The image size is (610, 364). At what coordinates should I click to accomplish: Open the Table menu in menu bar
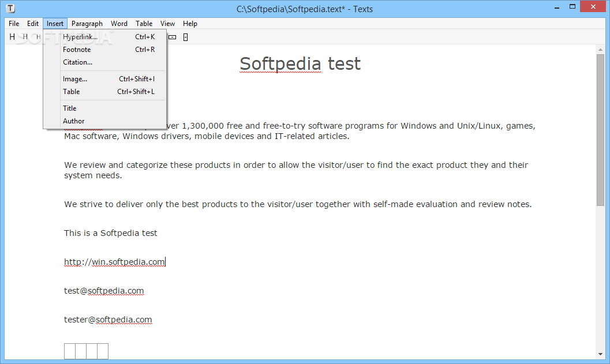coord(144,23)
